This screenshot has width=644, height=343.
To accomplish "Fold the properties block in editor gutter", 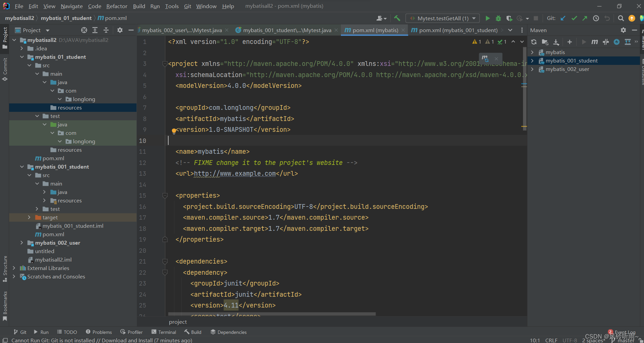I will click(x=165, y=195).
